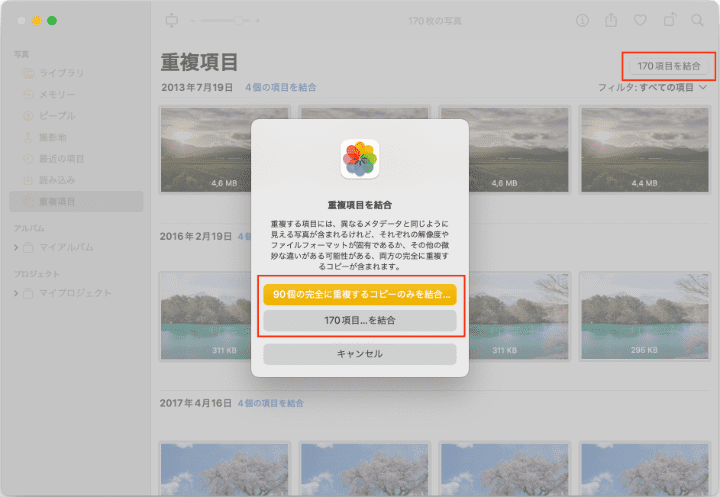Click the zoom slider knob in toolbar
This screenshot has width=720, height=497.
[238, 20]
